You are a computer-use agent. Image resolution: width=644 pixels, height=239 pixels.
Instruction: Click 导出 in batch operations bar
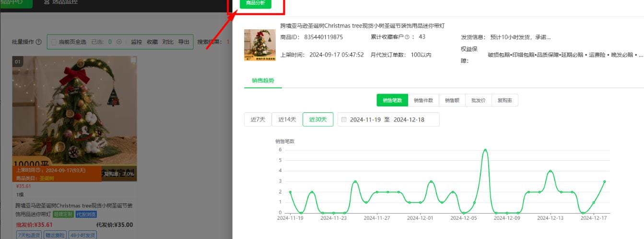point(184,42)
